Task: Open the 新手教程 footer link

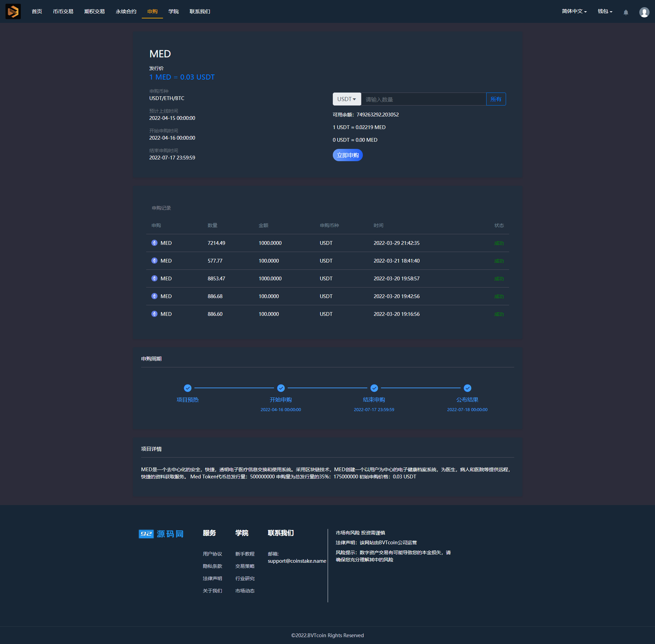Action: click(x=245, y=554)
